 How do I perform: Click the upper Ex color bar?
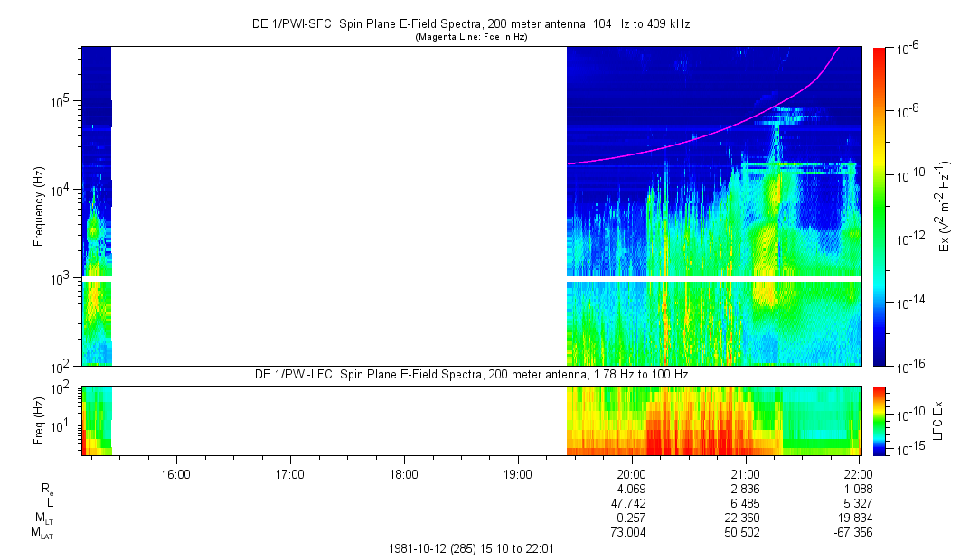pyautogui.click(x=880, y=206)
